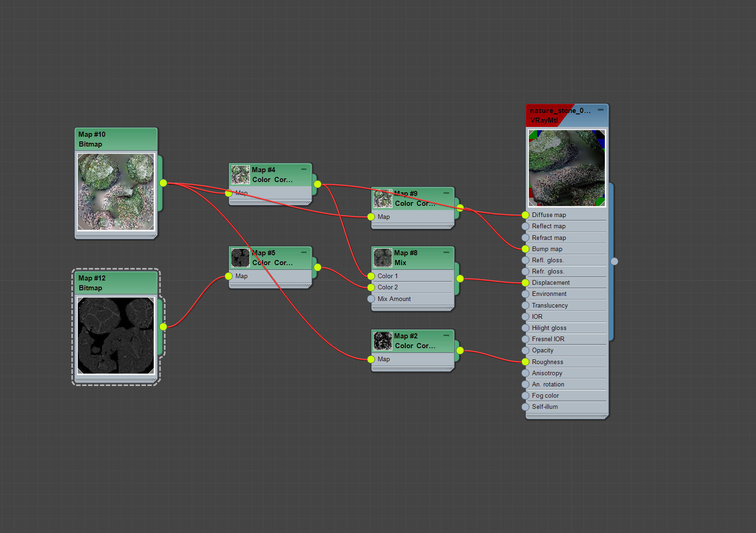The image size is (756, 533).
Task: Collapse the nature_stone VRayMtl node
Action: coord(601,110)
